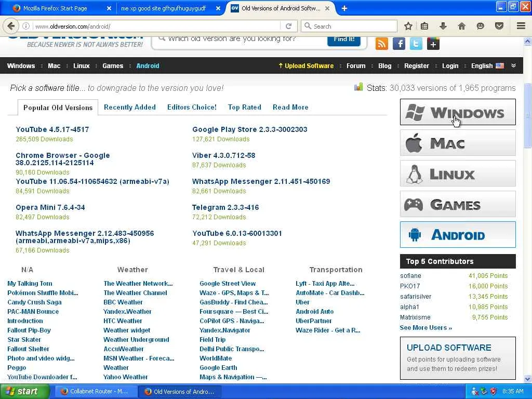Reload the page with the refresh icon
The image size is (532, 399).
tap(289, 26)
